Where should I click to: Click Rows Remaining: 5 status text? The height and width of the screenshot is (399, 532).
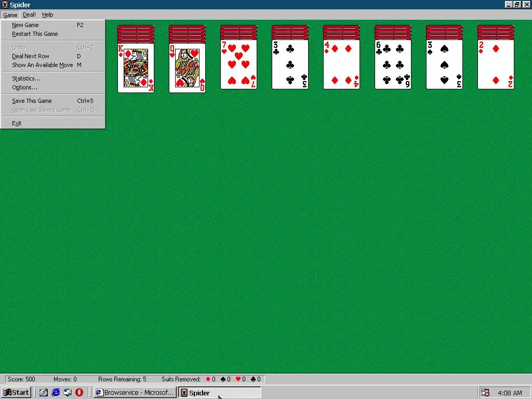pos(122,379)
